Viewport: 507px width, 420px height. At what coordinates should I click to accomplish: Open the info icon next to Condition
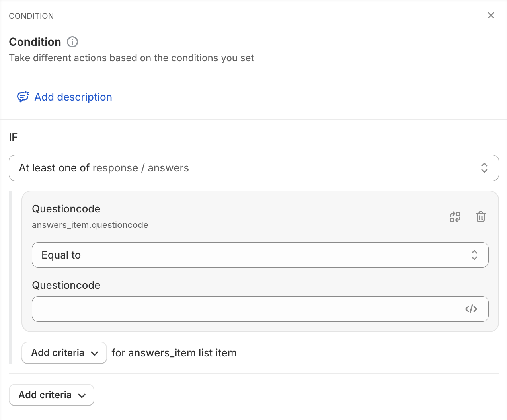click(72, 42)
